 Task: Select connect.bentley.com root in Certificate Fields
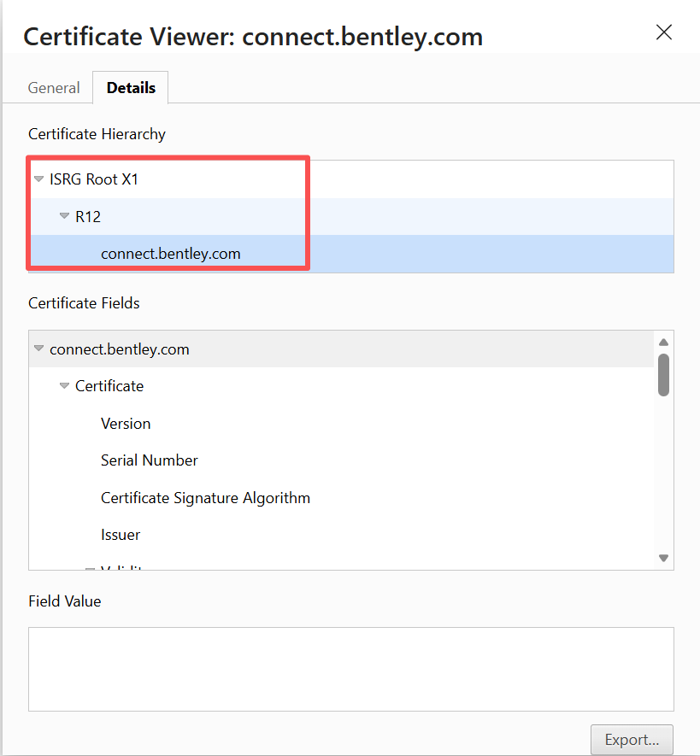tap(120, 349)
